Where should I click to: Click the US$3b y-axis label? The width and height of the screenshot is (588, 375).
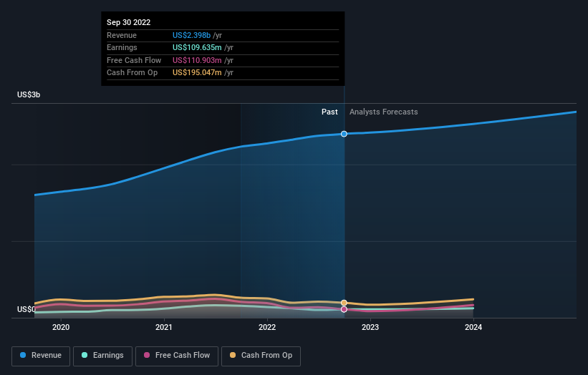29,94
